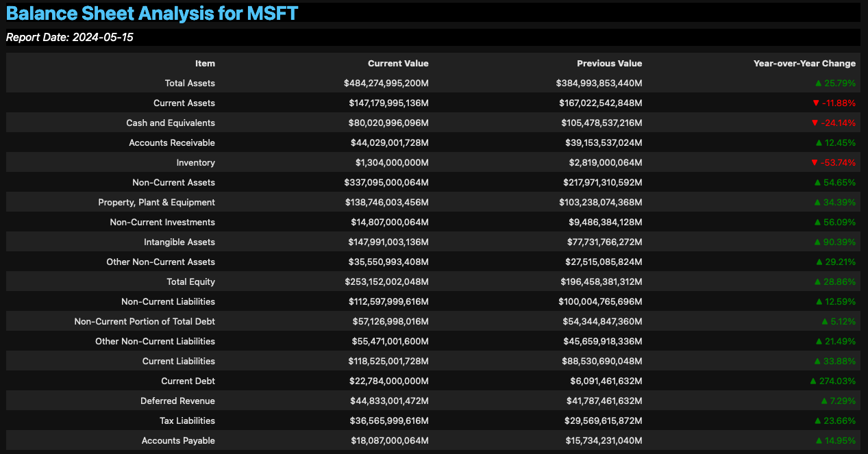Click the Balance Sheet Analysis for MSFT title

point(152,13)
